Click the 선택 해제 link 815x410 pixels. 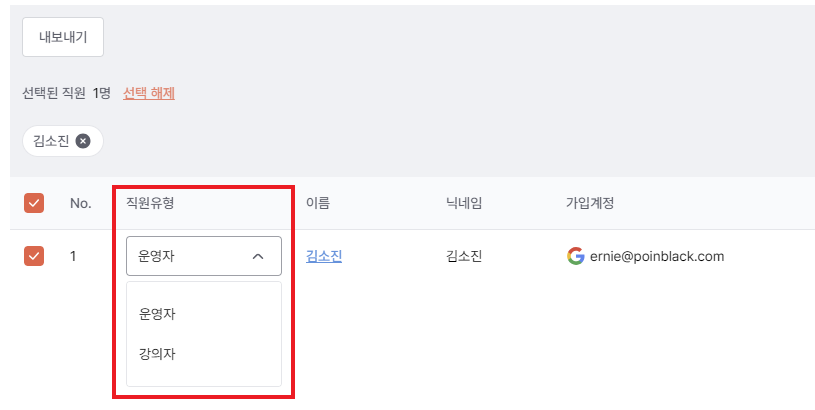(x=149, y=93)
